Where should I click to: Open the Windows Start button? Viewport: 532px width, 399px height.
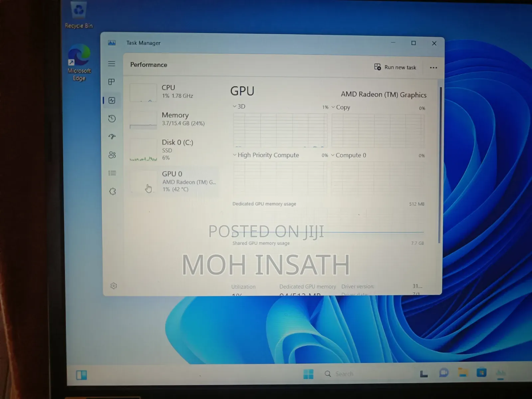(x=308, y=374)
